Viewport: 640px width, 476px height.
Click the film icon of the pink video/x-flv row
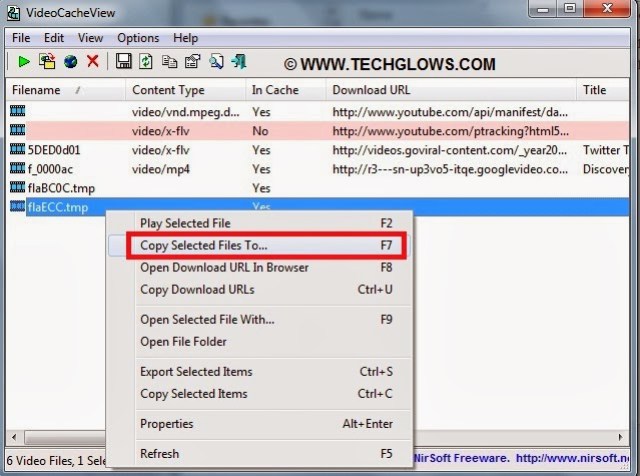click(18, 130)
